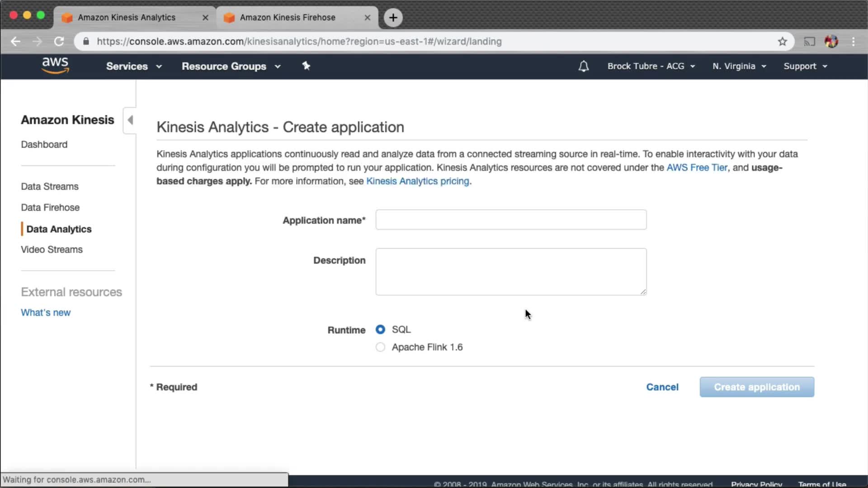
Task: Expand the Brock Tubre account menu
Action: pos(651,66)
